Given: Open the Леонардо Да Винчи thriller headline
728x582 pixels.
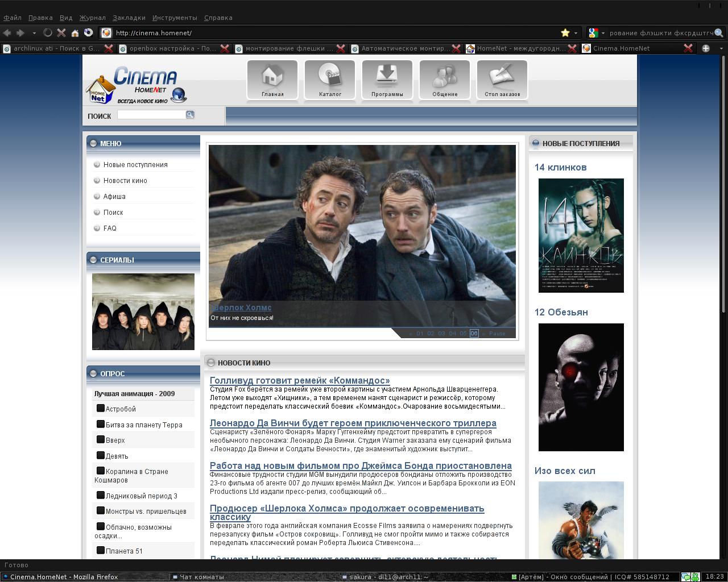Looking at the screenshot, I should click(353, 423).
